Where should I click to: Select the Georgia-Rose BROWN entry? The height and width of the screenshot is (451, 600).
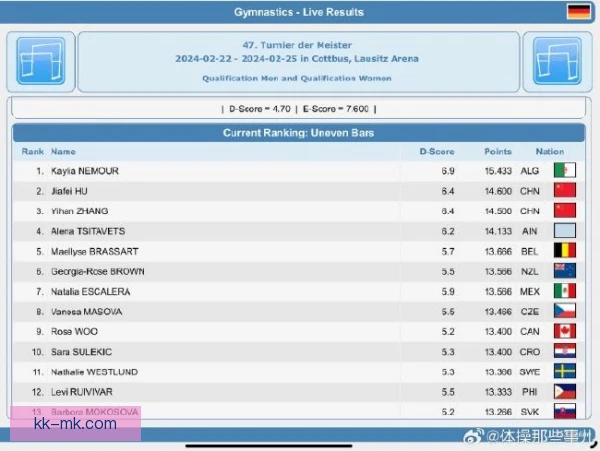point(98,272)
